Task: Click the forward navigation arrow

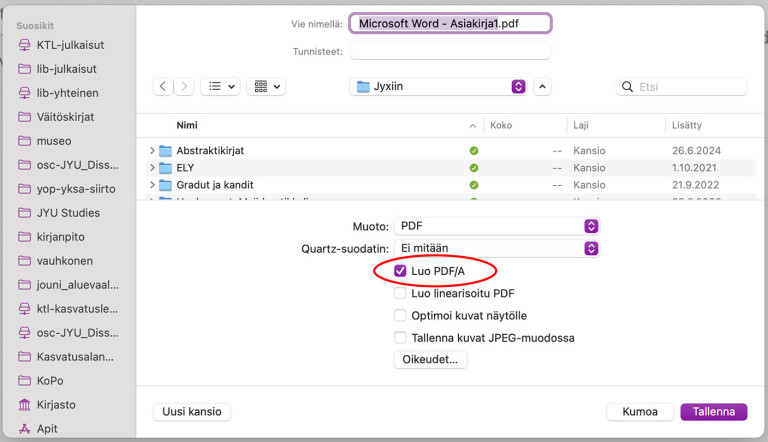Action: tap(185, 87)
